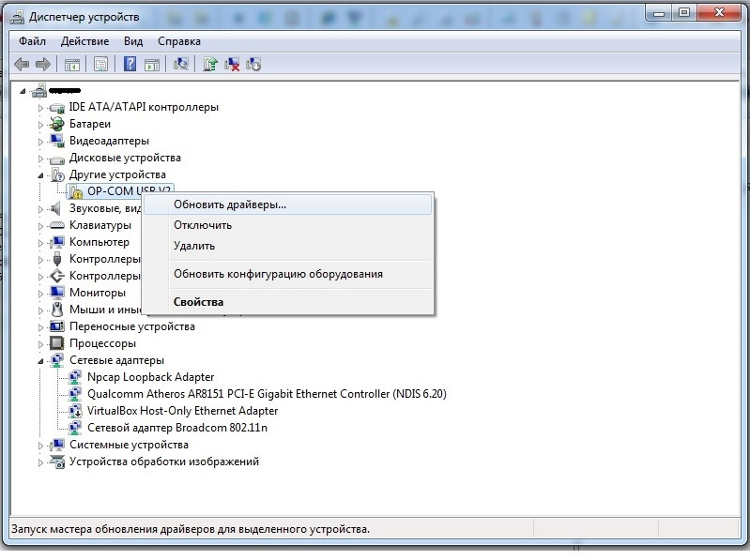The width and height of the screenshot is (750, 560).
Task: Expand Устройства обработки изображений category
Action: coord(40,462)
